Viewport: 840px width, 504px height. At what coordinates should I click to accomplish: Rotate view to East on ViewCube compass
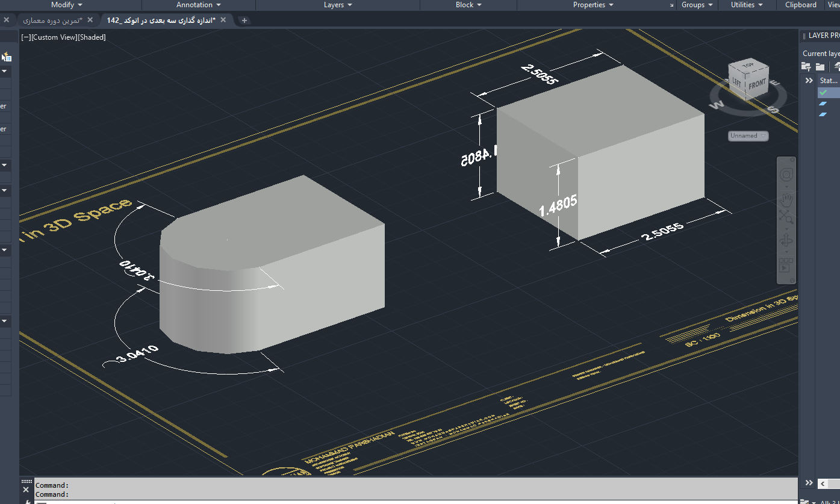click(x=776, y=83)
